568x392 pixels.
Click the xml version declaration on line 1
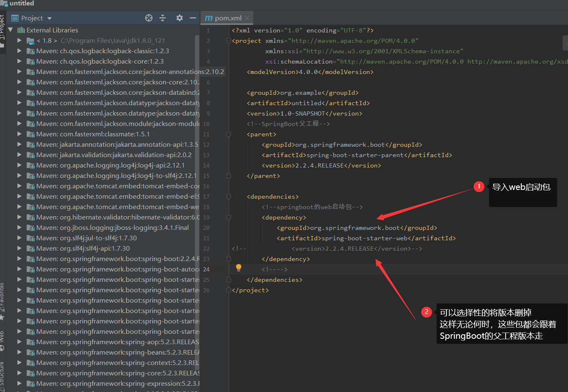tap(303, 30)
